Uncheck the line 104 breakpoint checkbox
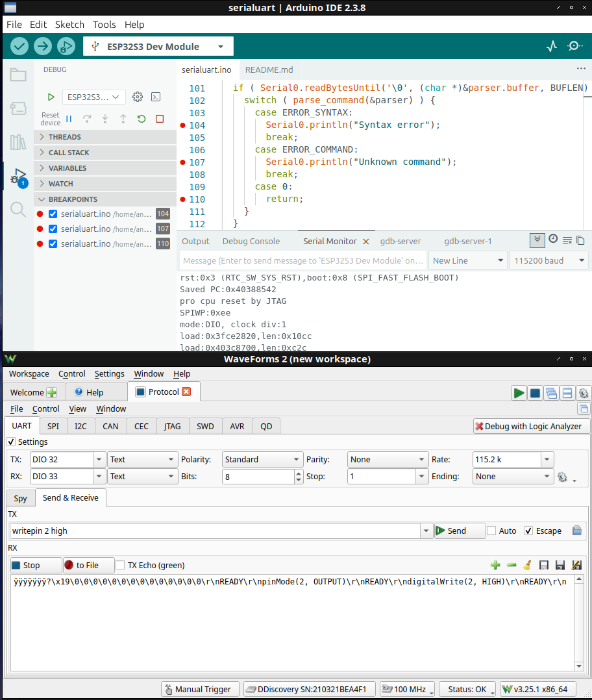 click(53, 214)
